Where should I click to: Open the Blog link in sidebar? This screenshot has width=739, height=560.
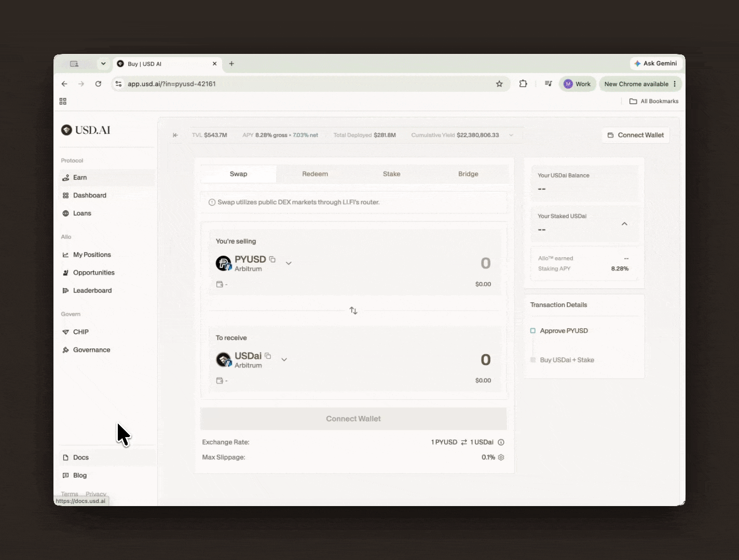[x=106, y=475]
